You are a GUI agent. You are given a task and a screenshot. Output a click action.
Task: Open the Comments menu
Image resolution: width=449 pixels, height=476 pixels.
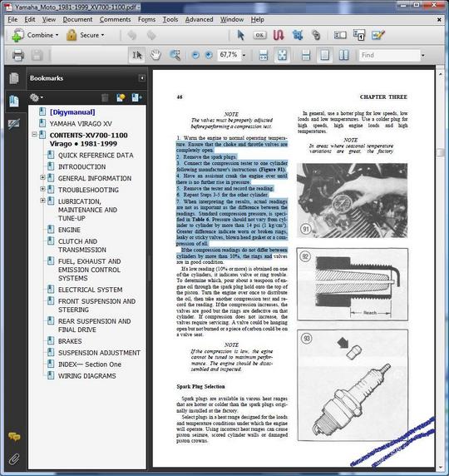coord(115,20)
